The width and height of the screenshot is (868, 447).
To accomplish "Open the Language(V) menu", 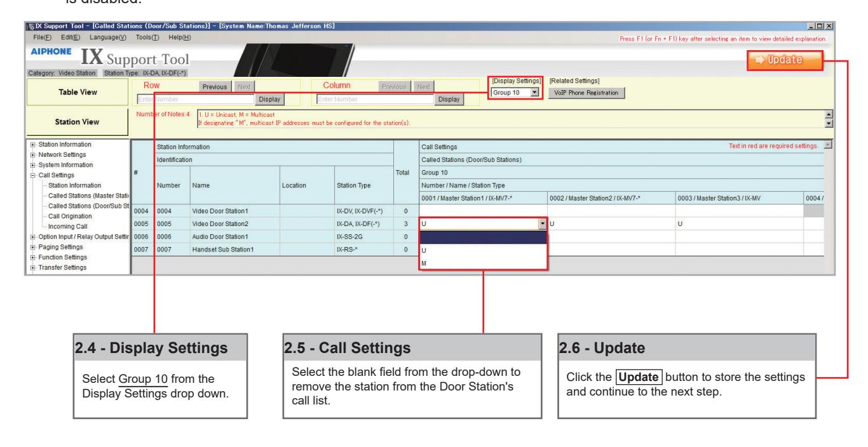I will (108, 39).
